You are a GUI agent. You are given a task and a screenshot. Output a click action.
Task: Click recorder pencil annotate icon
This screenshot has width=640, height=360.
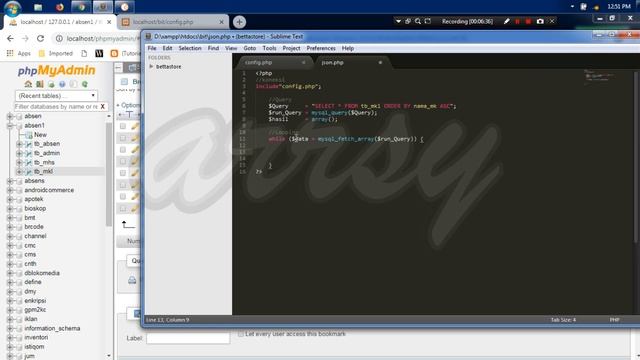point(507,21)
